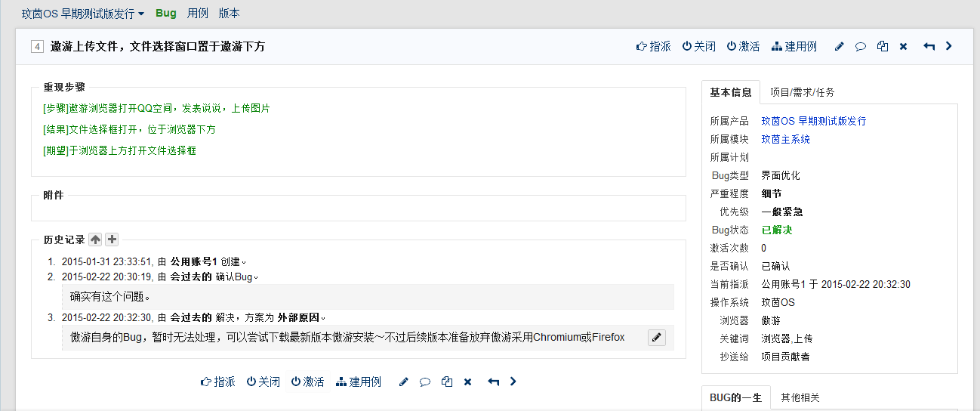This screenshot has height=411, width=980.
Task: Toggle history order with the up-arrow button
Action: coord(95,239)
